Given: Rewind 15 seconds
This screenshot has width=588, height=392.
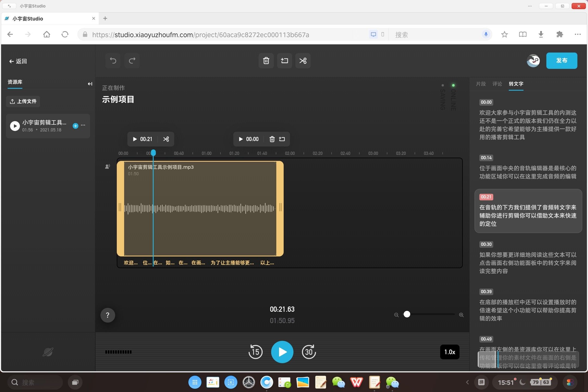Looking at the screenshot, I should point(255,352).
